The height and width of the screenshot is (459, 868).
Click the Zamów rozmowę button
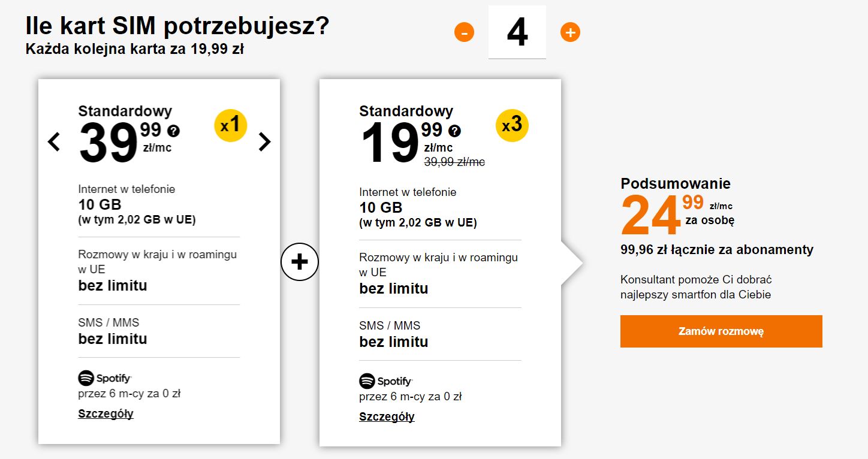pos(721,331)
